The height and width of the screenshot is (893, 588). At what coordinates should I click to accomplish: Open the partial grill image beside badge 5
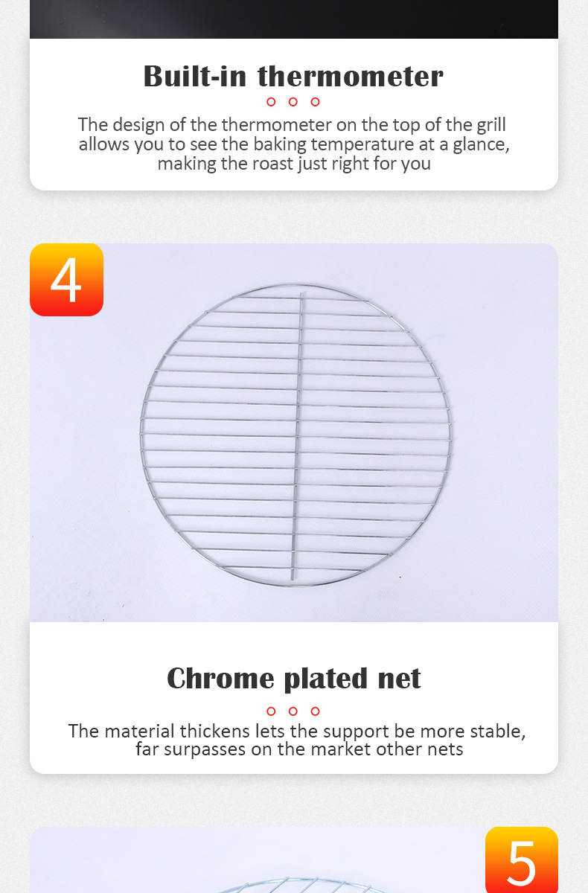(x=257, y=860)
